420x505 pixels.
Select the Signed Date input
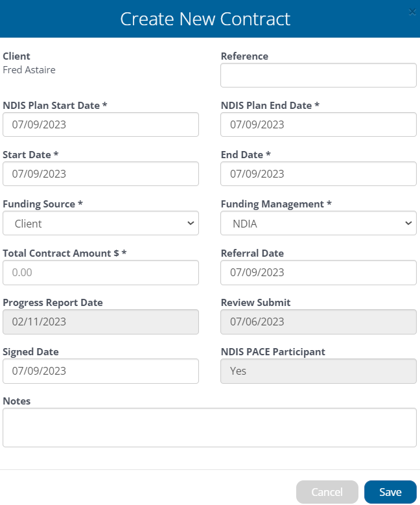coord(101,371)
